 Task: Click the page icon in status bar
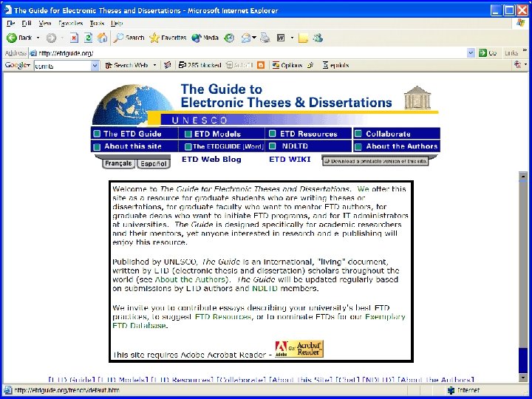pyautogui.click(x=7, y=390)
